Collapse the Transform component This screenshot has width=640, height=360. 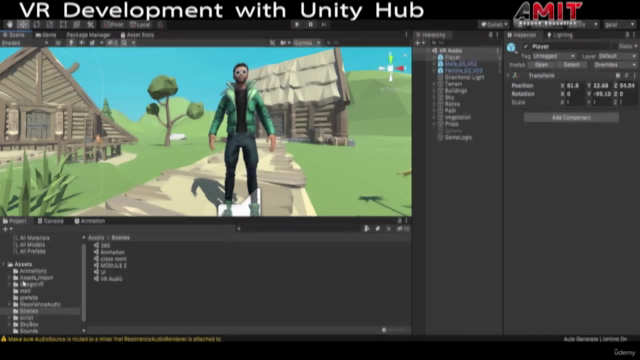point(508,76)
